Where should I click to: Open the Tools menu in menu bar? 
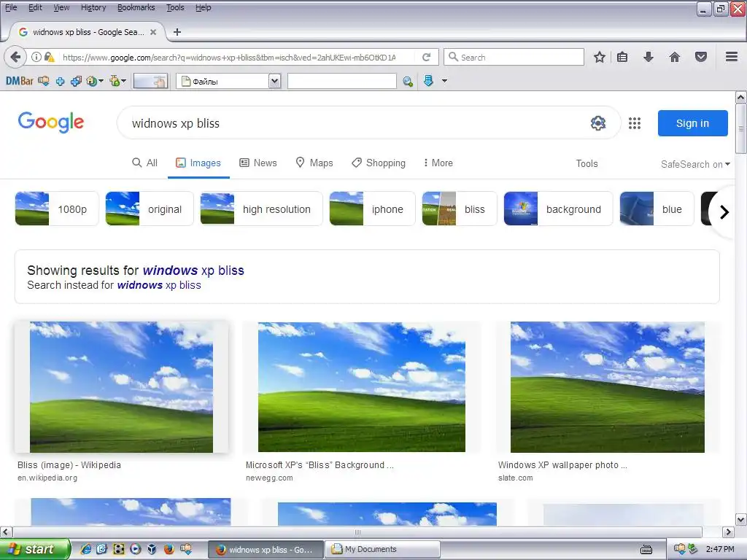click(x=175, y=7)
